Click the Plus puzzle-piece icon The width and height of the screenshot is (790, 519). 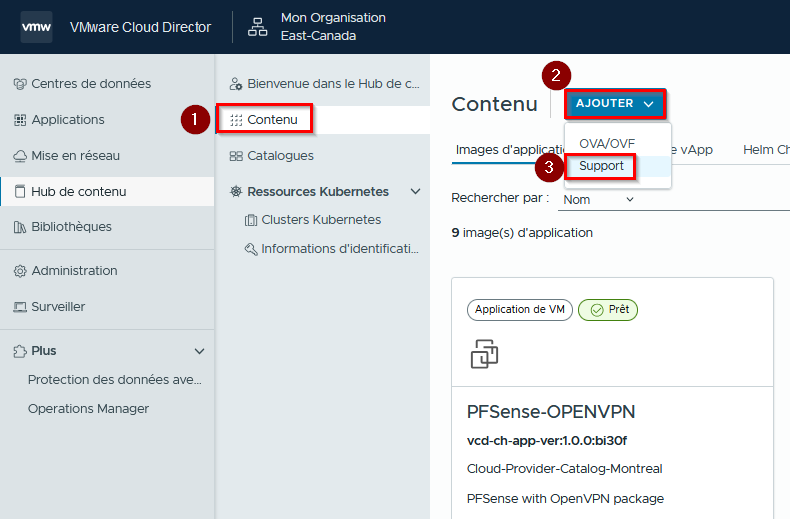click(20, 351)
